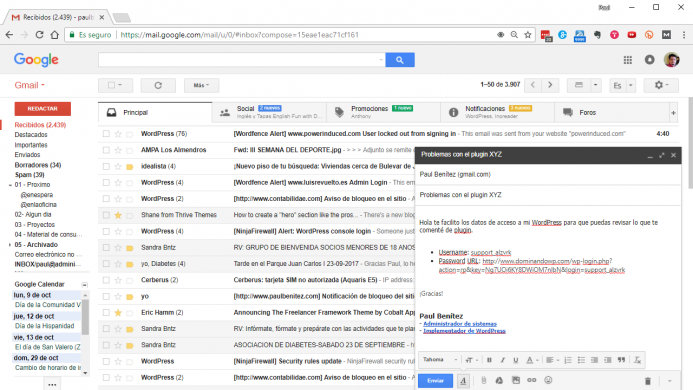The width and height of the screenshot is (693, 390).
Task: Unstar the Eric Hamm email
Action: click(x=118, y=313)
